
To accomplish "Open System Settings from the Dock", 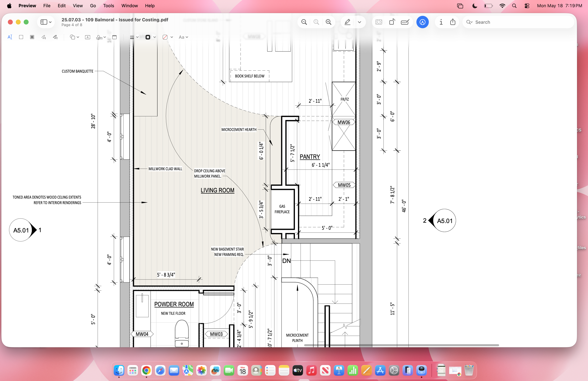I will pos(394,370).
